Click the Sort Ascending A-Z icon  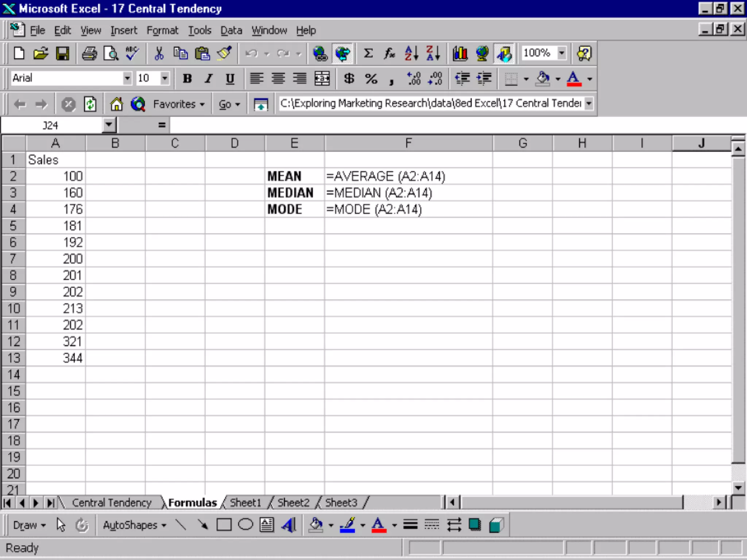tap(411, 53)
